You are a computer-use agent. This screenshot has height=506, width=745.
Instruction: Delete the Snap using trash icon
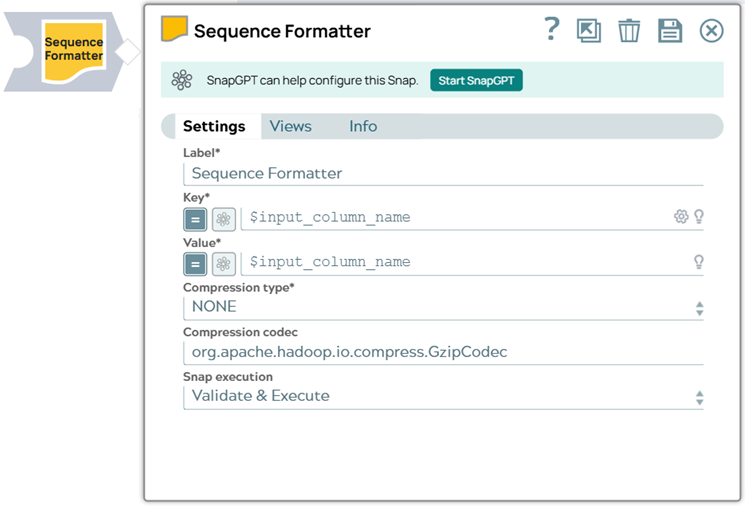(629, 31)
